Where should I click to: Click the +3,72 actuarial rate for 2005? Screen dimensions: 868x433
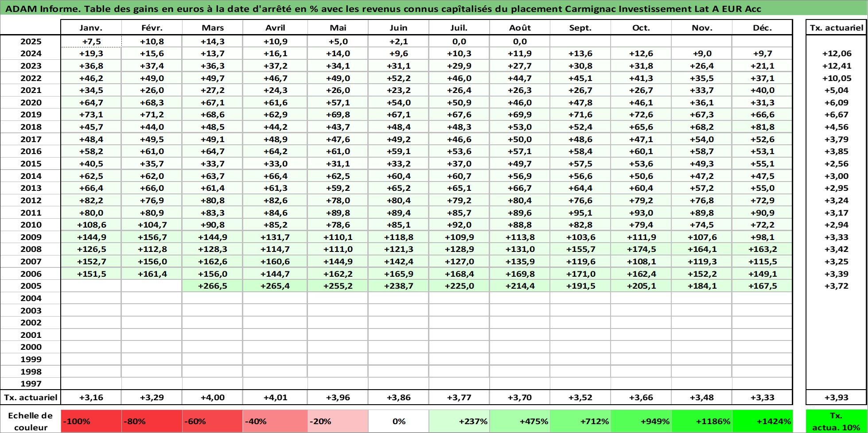[x=836, y=286]
